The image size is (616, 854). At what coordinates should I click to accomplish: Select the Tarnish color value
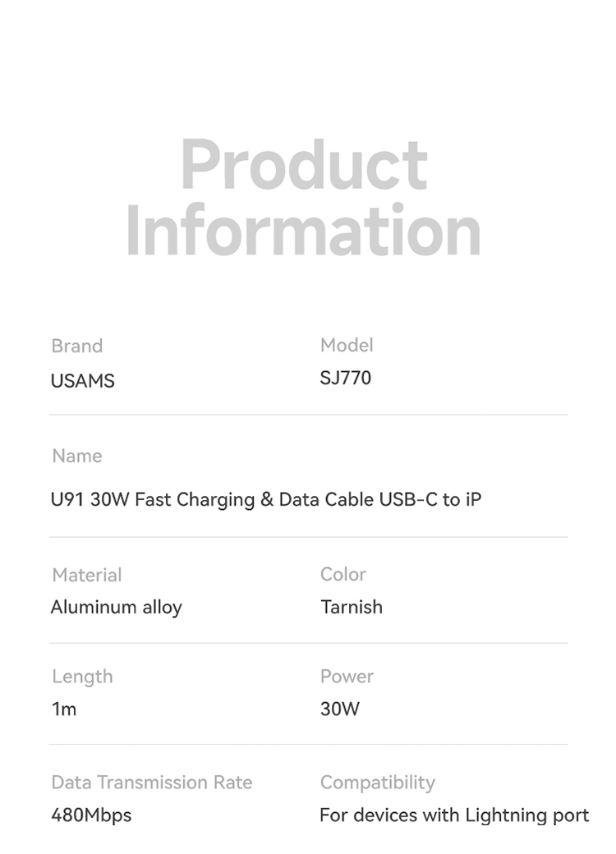(351, 608)
